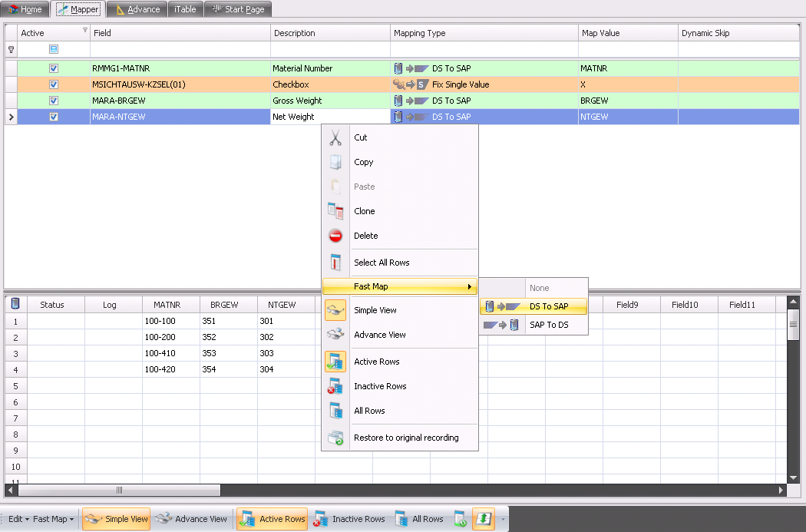Expand the Fast Map submenu entry
This screenshot has height=532, width=806.
(x=400, y=286)
